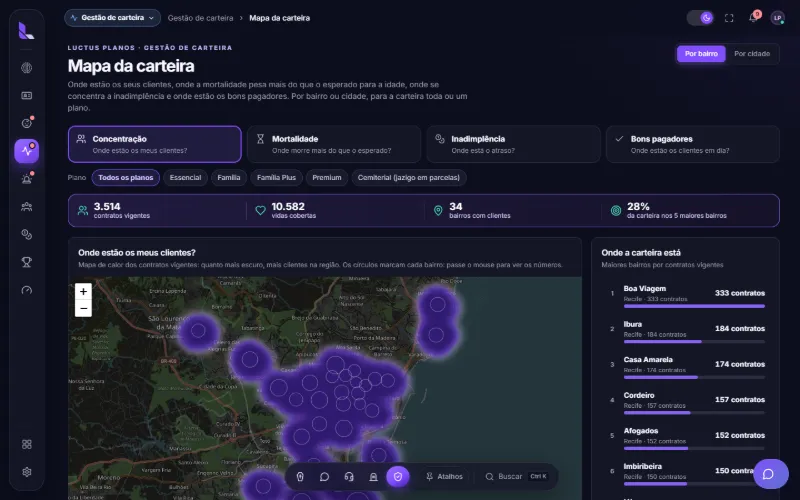Open the apps grid sidebar icon
Viewport: 800px width, 500px height.
[x=27, y=444]
